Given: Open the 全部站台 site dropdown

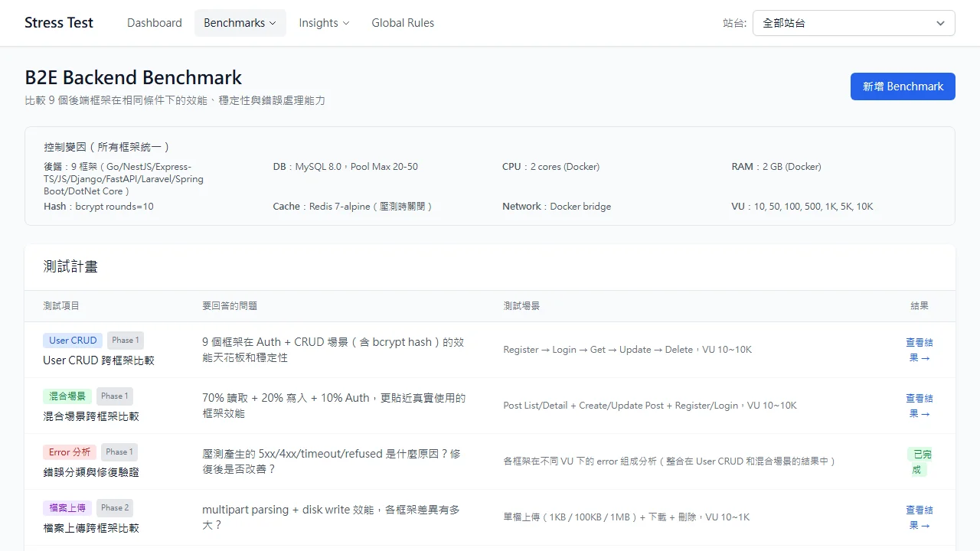Looking at the screenshot, I should [854, 23].
